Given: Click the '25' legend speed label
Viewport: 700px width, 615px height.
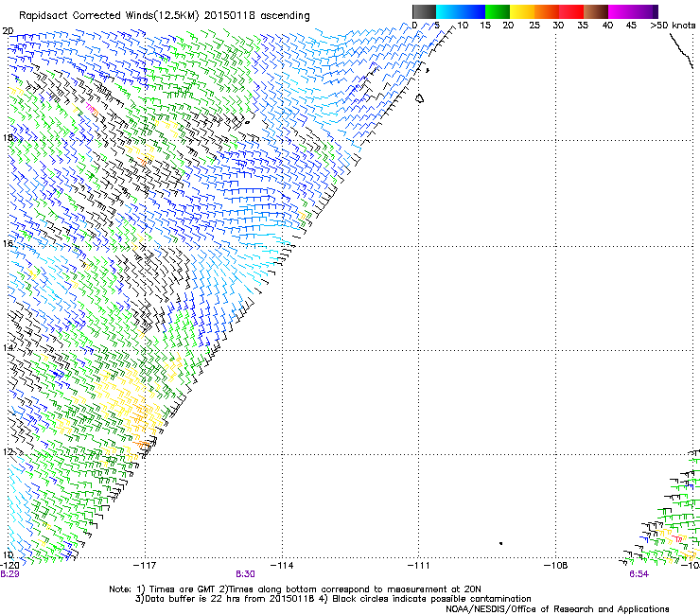Looking at the screenshot, I should point(534,26).
